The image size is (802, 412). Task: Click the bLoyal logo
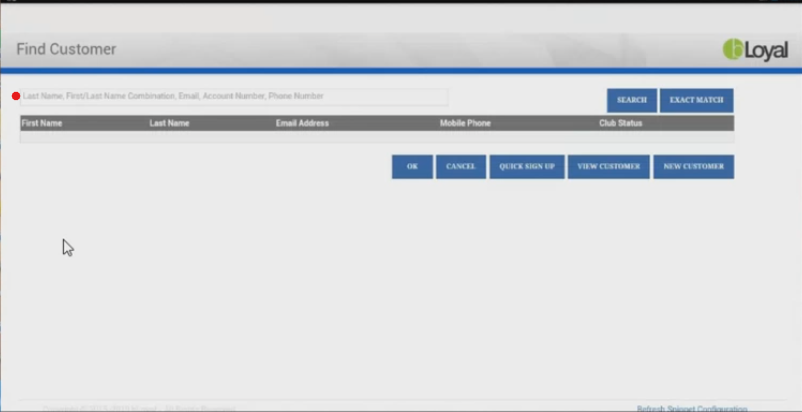[755, 50]
